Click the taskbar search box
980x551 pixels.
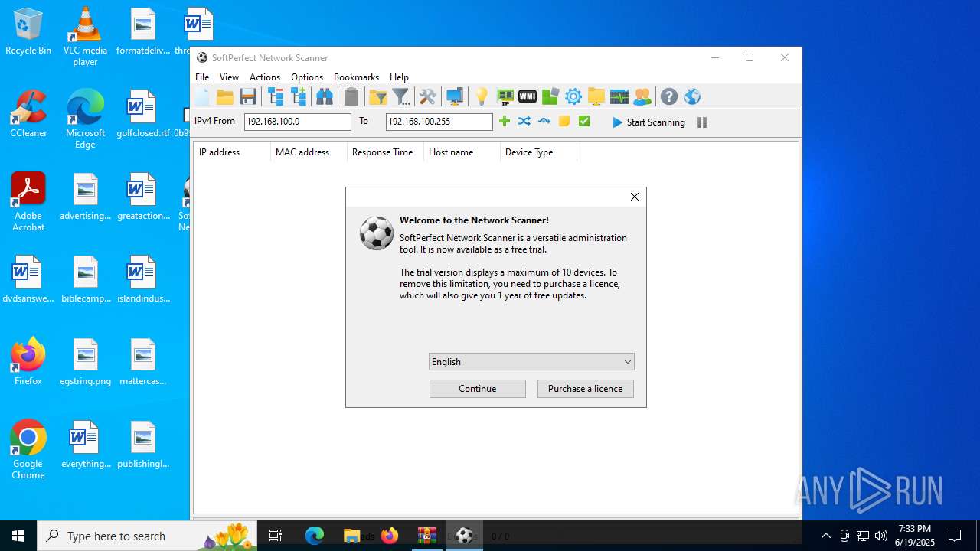click(147, 536)
